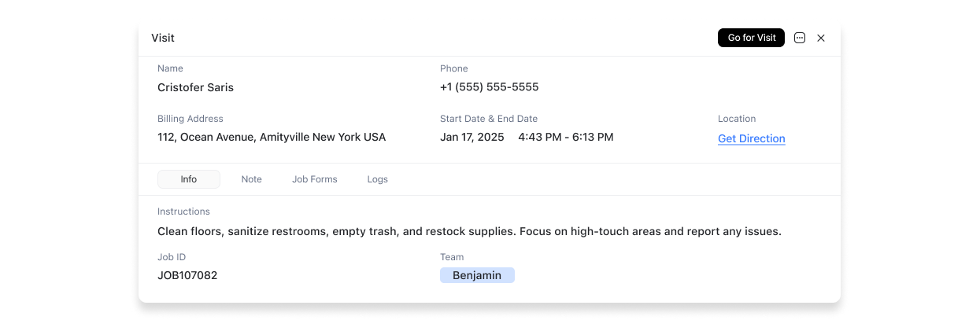Open the Job Forms tab
This screenshot has height=320, width=980.
pos(315,179)
